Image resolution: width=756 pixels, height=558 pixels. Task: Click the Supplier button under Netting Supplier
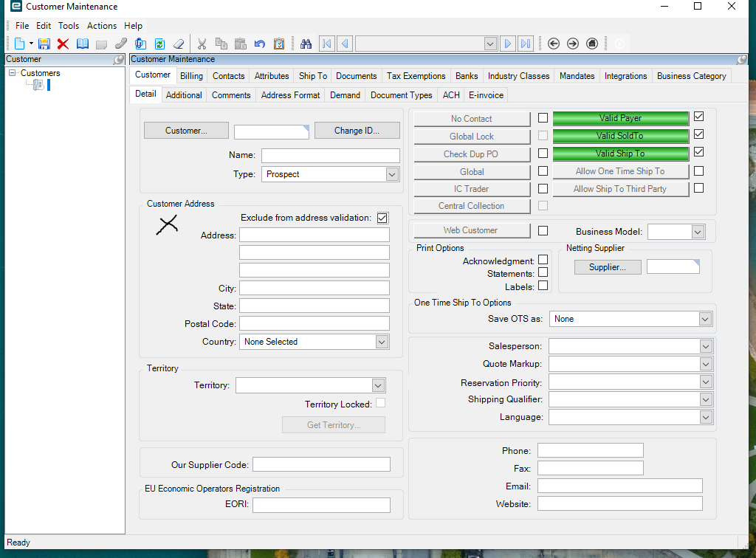(608, 266)
